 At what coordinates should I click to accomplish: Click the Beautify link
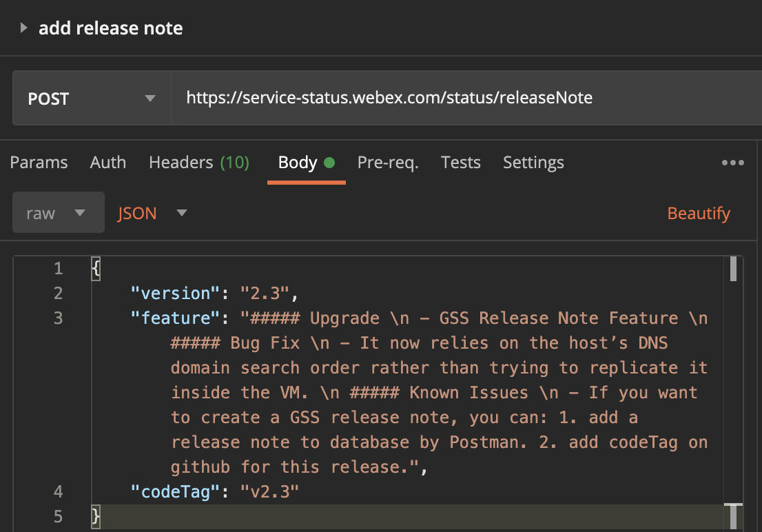click(699, 213)
